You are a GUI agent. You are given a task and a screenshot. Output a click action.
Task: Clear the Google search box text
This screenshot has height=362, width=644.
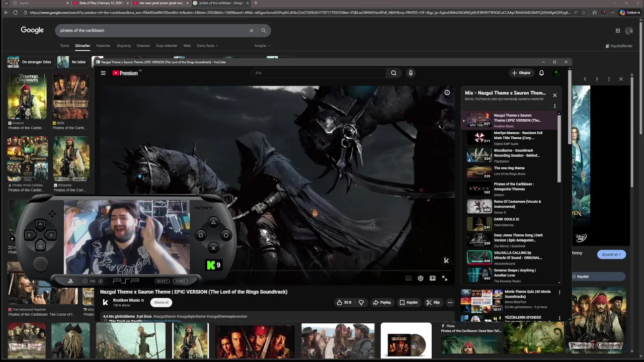[x=252, y=31]
